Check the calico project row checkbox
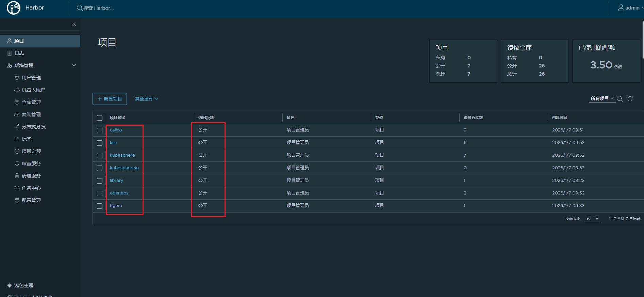644x297 pixels. pos(100,130)
